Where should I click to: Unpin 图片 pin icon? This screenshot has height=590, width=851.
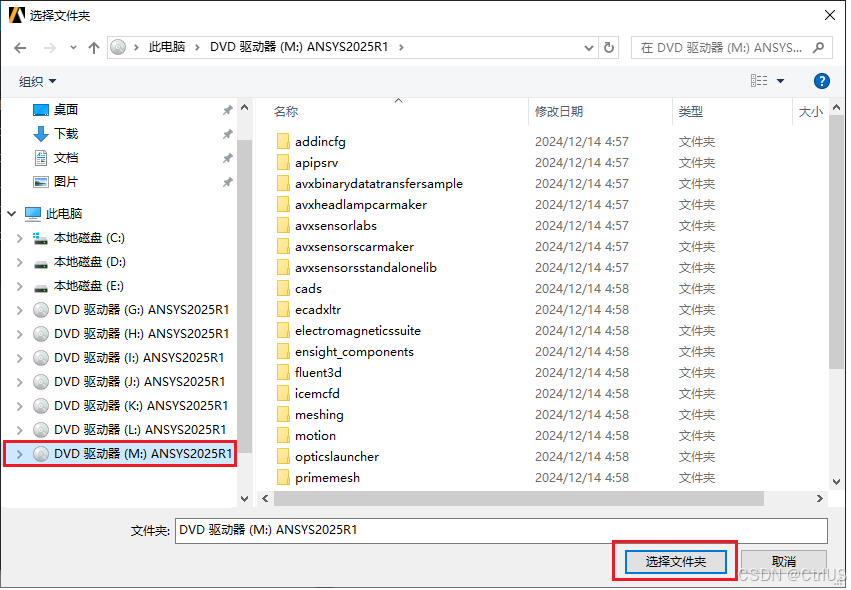point(228,182)
